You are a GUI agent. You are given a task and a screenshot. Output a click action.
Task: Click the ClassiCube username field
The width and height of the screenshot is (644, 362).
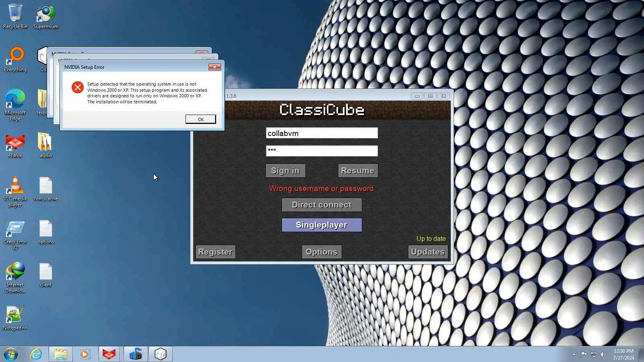[322, 133]
